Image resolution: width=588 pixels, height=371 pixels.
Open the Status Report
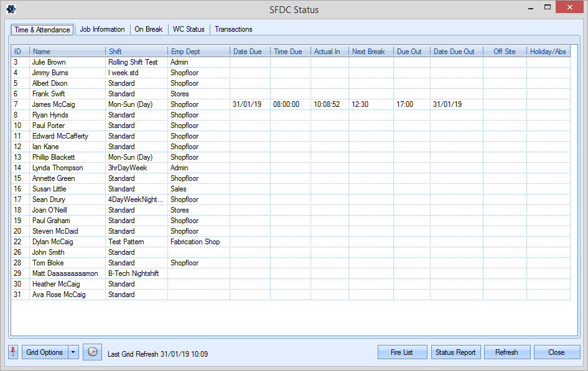point(455,352)
